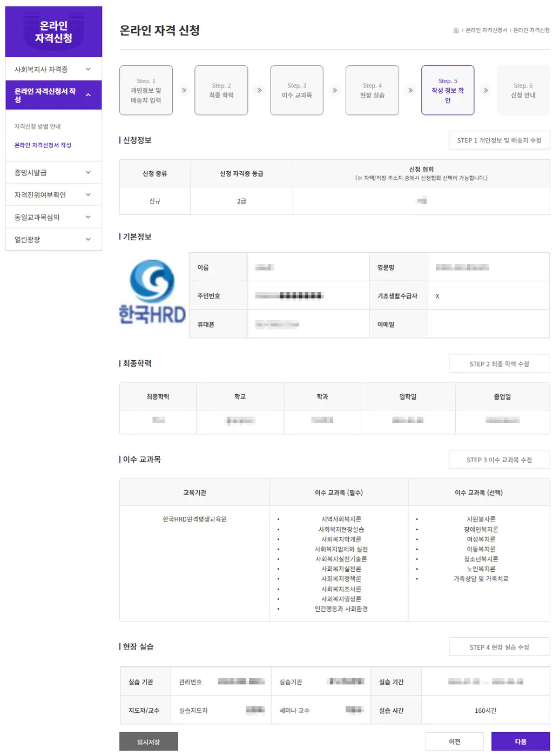Select Step 5 작성 정보 확인
The image size is (560, 756).
tap(448, 90)
